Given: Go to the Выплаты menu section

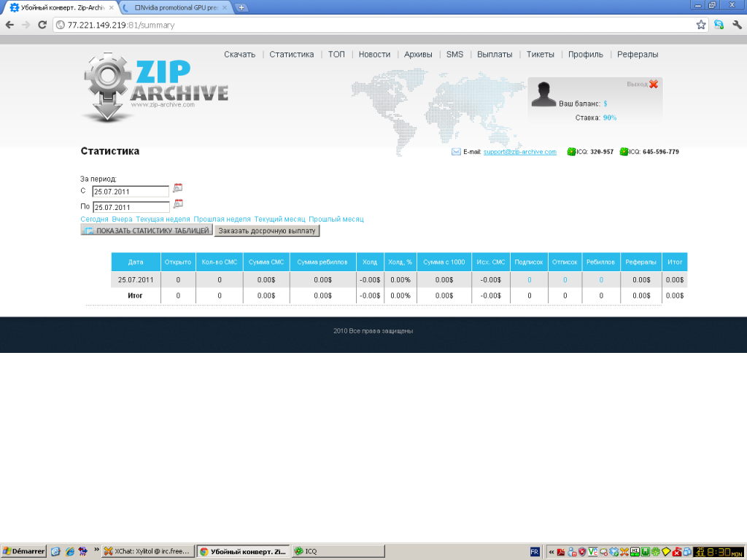Looking at the screenshot, I should point(495,54).
